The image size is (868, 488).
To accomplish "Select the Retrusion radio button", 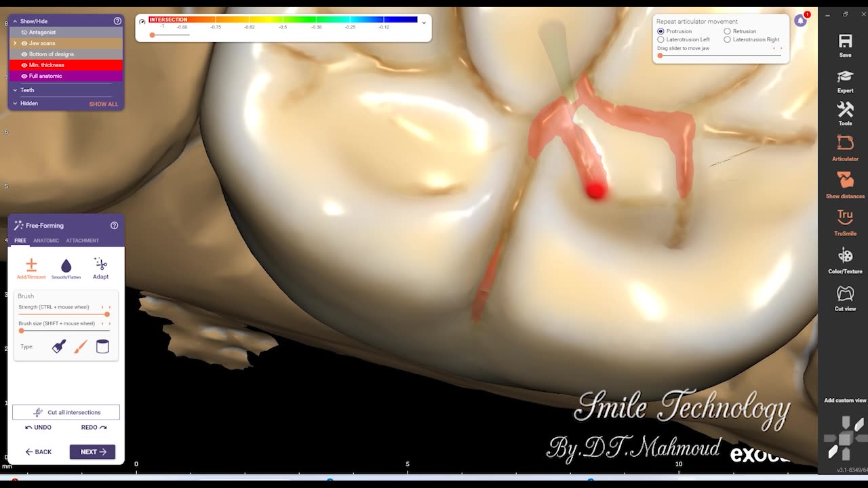I will [727, 31].
